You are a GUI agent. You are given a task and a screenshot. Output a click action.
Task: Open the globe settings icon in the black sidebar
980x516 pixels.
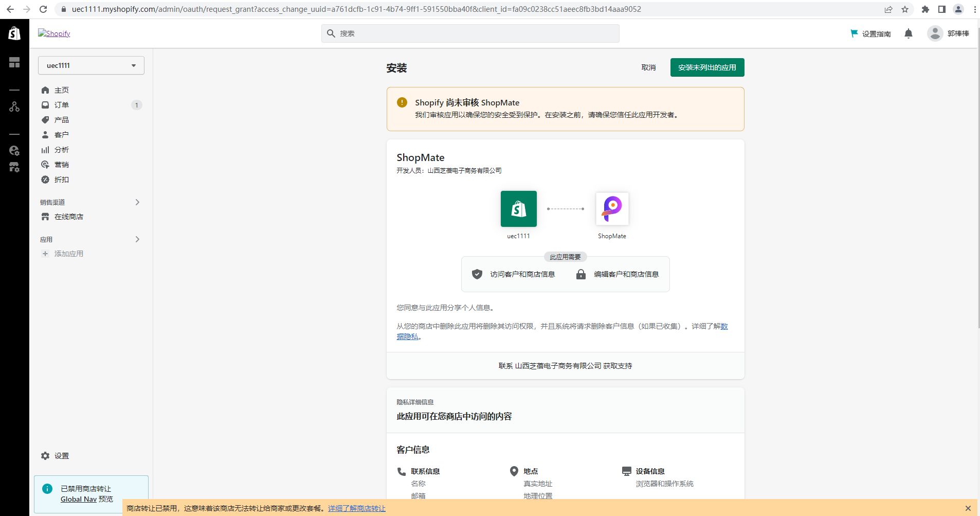click(x=14, y=150)
